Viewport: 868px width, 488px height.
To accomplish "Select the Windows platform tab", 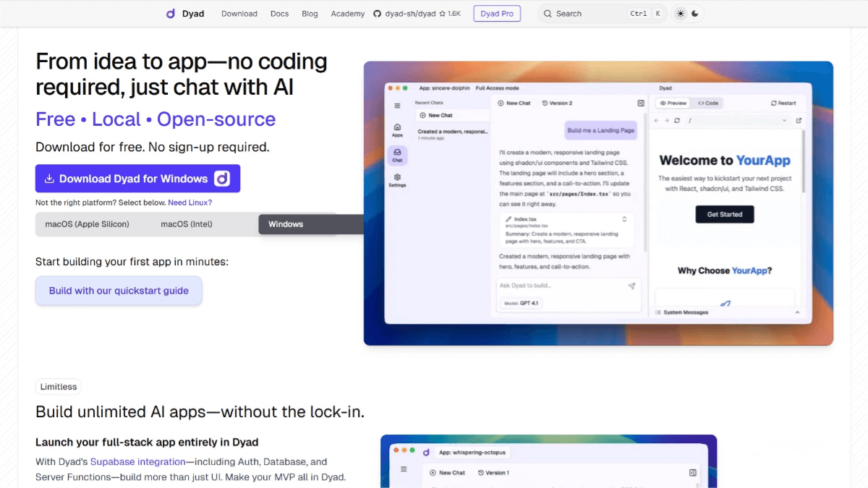I will [x=286, y=224].
